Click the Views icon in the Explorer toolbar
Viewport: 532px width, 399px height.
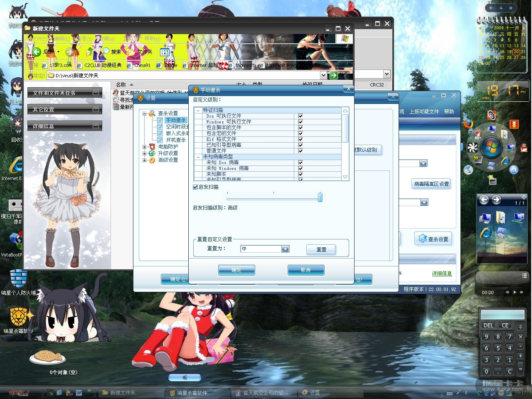(x=165, y=52)
